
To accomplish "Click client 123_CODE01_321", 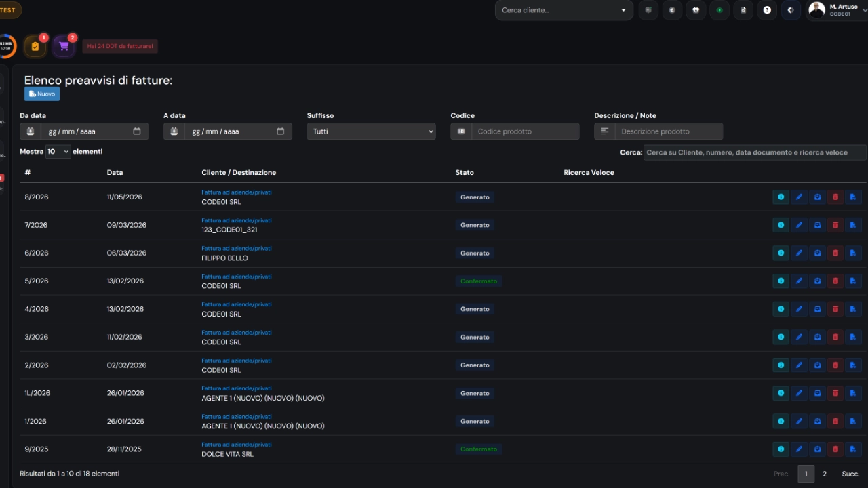I will point(229,230).
